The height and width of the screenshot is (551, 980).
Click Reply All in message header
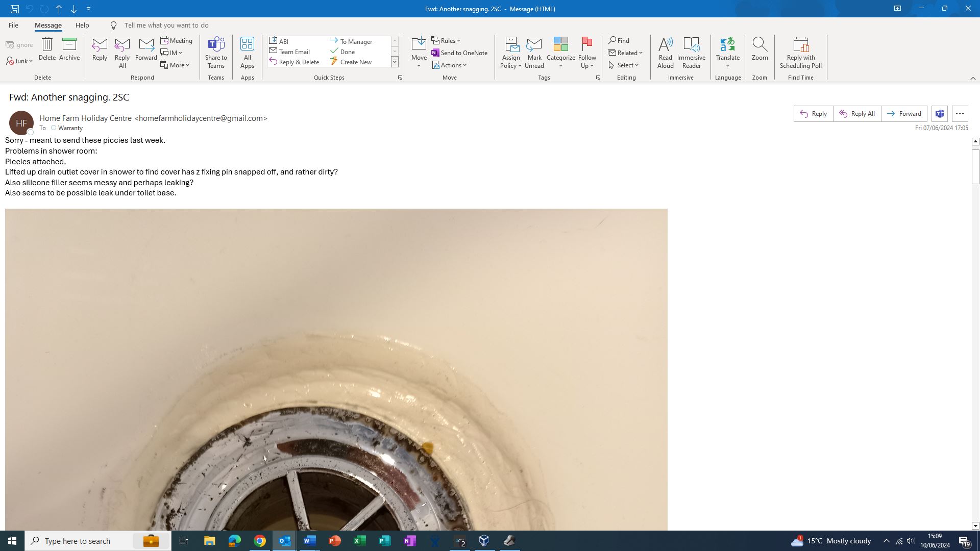click(x=857, y=114)
